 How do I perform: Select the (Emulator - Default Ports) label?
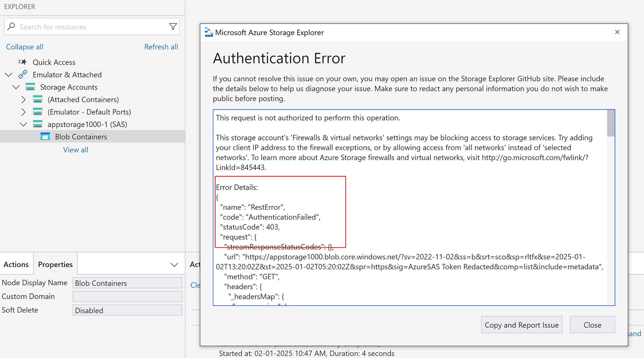(89, 112)
